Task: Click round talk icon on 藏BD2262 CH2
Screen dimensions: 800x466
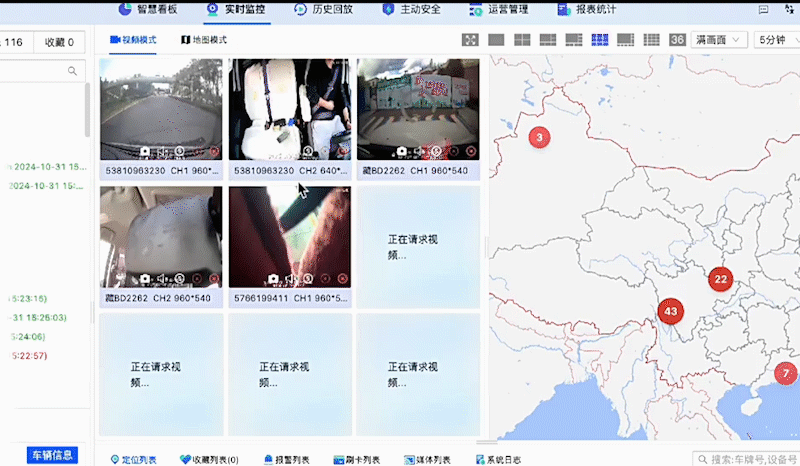Action: (x=180, y=279)
